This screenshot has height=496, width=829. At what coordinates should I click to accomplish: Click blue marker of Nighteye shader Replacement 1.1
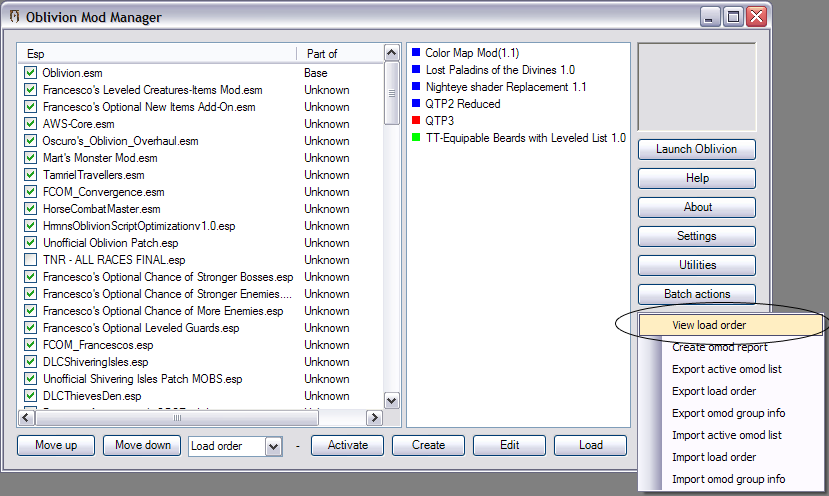416,86
